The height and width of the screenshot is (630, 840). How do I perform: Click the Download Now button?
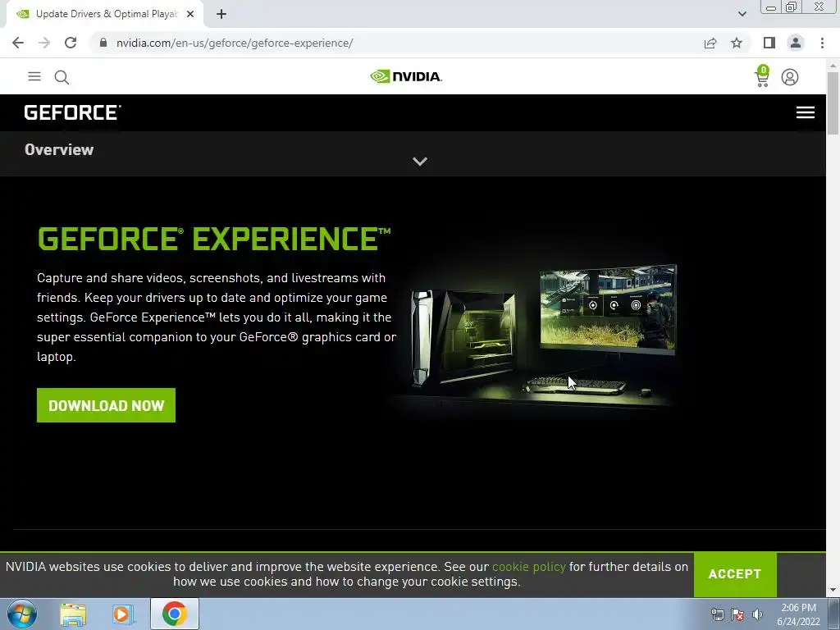(106, 405)
